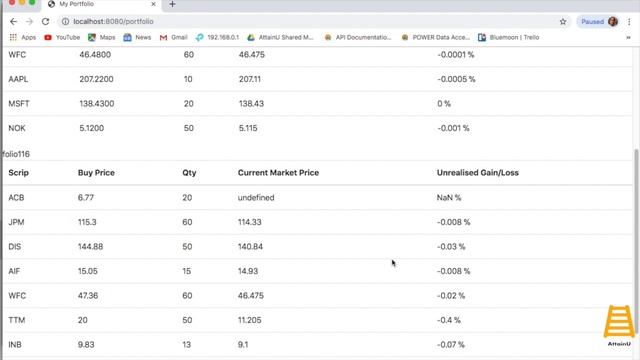Click the 0 % gain for MSFT
This screenshot has width=640, height=360.
tap(444, 104)
